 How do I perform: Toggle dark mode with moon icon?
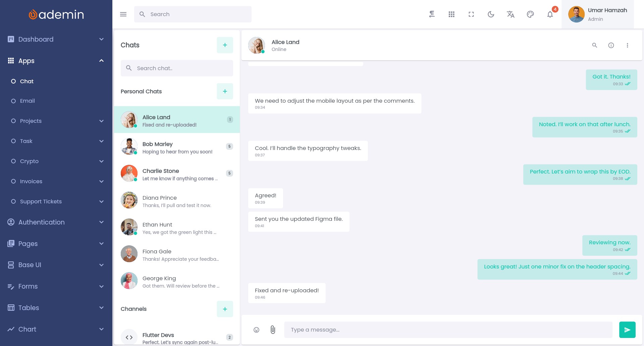(x=491, y=14)
